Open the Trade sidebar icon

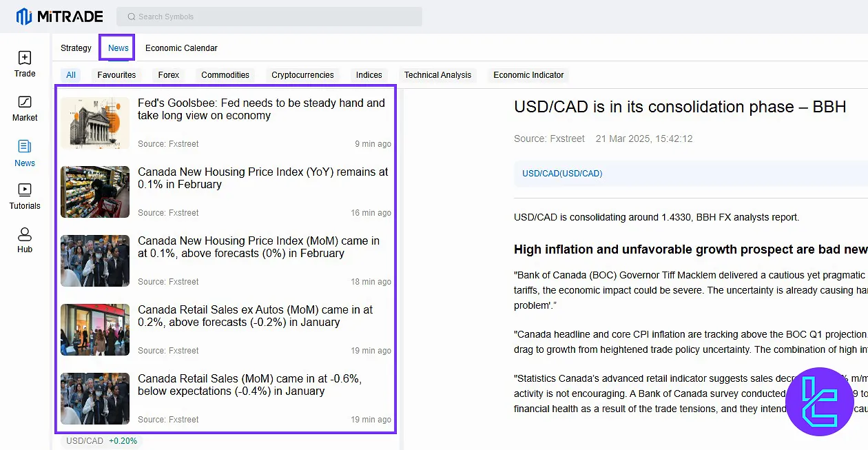25,59
